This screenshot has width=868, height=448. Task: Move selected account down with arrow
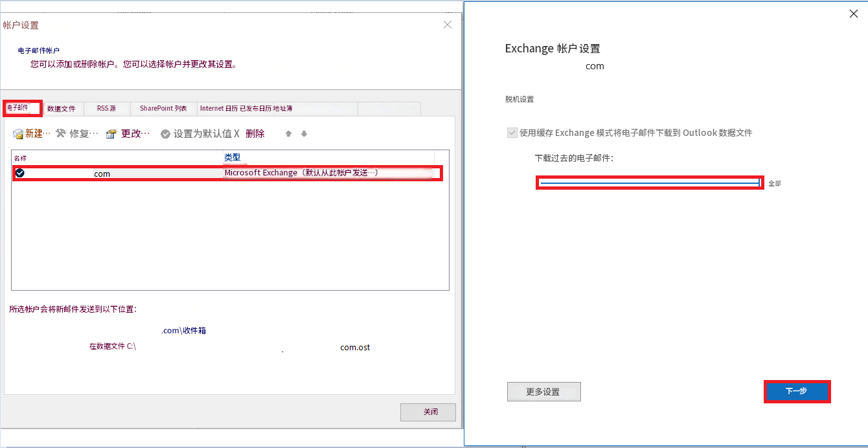[x=304, y=134]
